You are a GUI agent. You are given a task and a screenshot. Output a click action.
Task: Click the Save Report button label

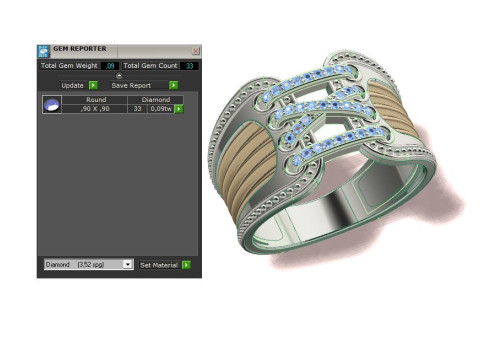tap(131, 85)
